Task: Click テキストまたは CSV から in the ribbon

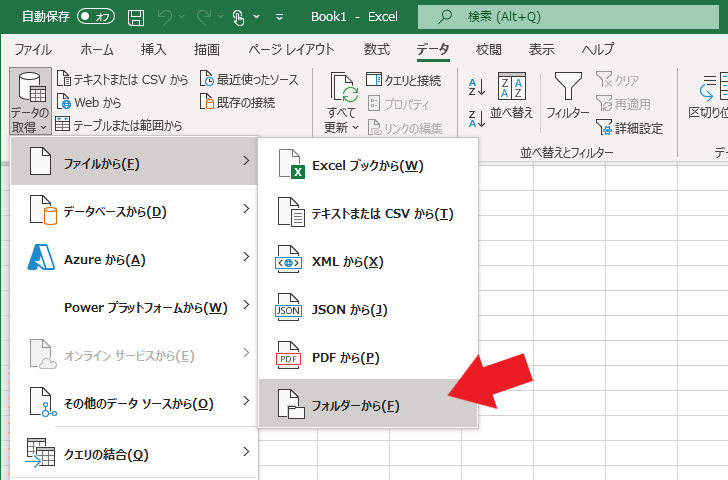Action: tap(122, 79)
